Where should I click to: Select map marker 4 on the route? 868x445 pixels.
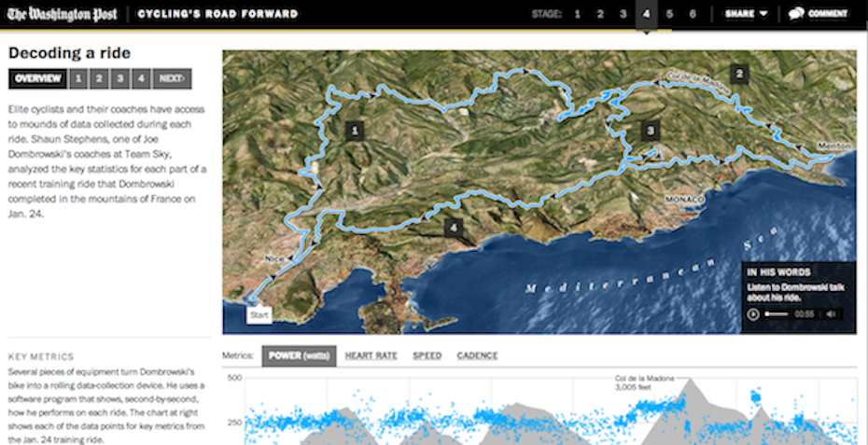[454, 227]
